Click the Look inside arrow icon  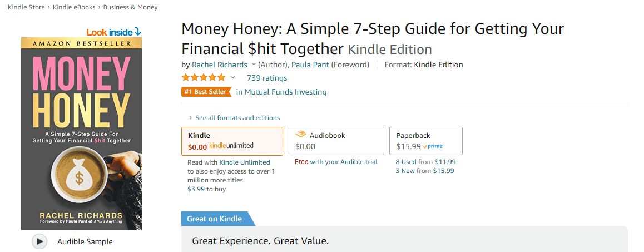[137, 32]
